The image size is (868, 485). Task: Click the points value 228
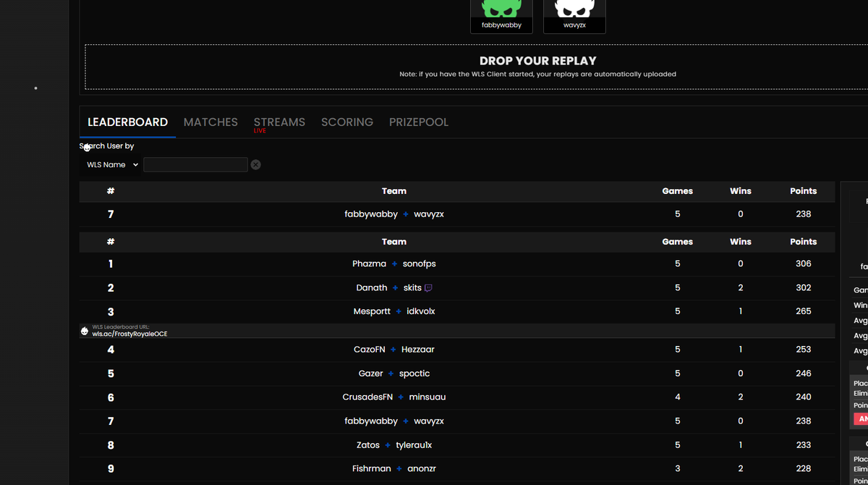pos(804,469)
